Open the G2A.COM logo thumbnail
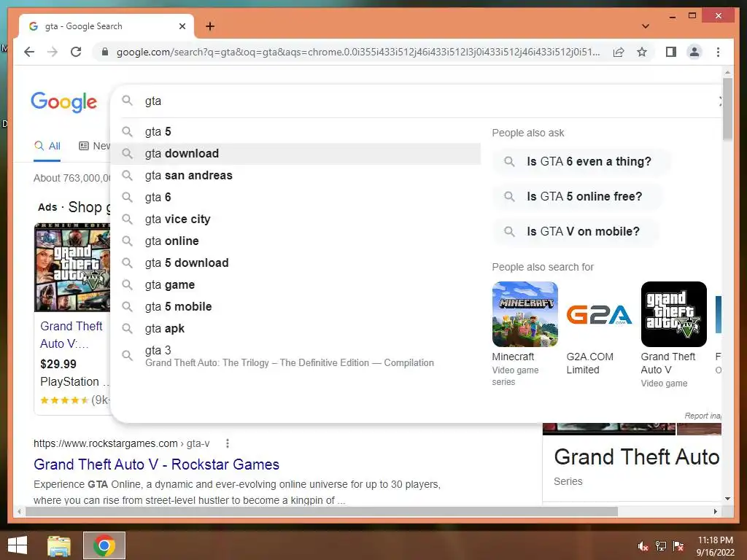This screenshot has width=747, height=560. click(x=600, y=314)
